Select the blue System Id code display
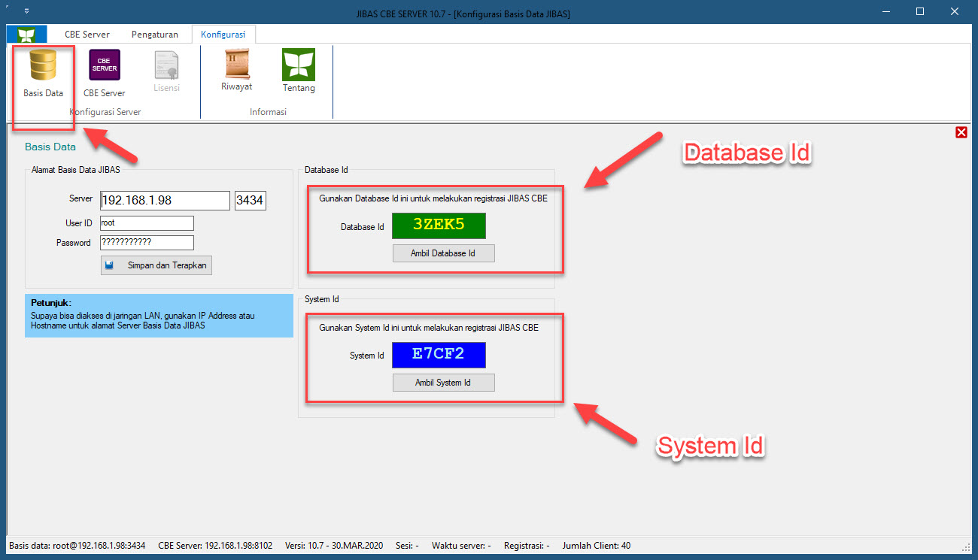Image resolution: width=978 pixels, height=560 pixels. coord(439,355)
